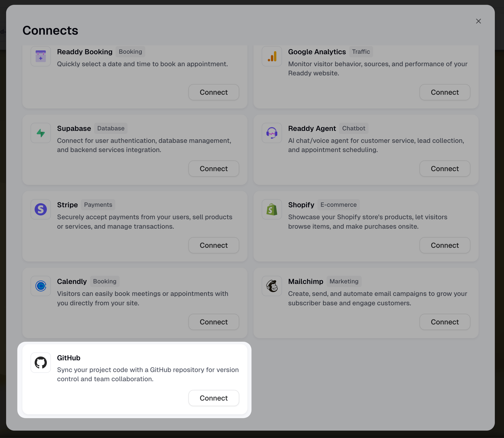This screenshot has height=438, width=504.
Task: Click the GitHub sync description text
Action: [148, 374]
